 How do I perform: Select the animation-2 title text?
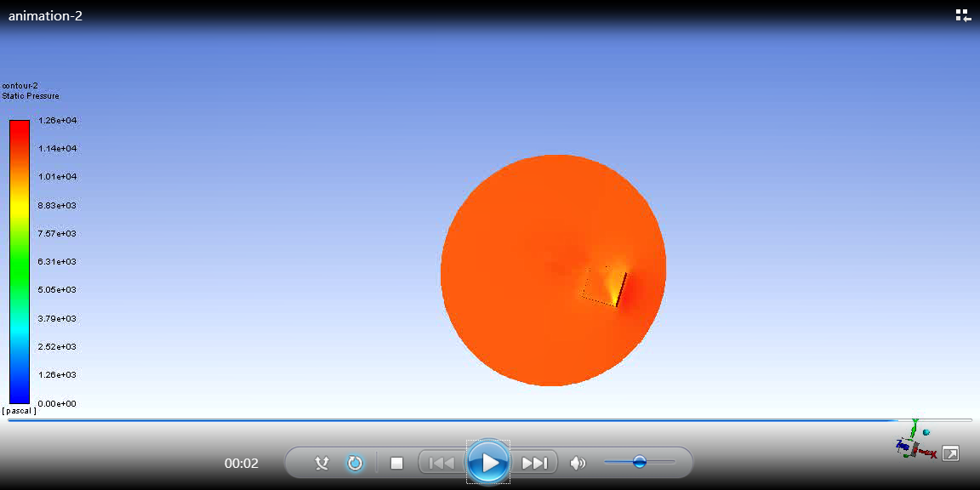45,14
